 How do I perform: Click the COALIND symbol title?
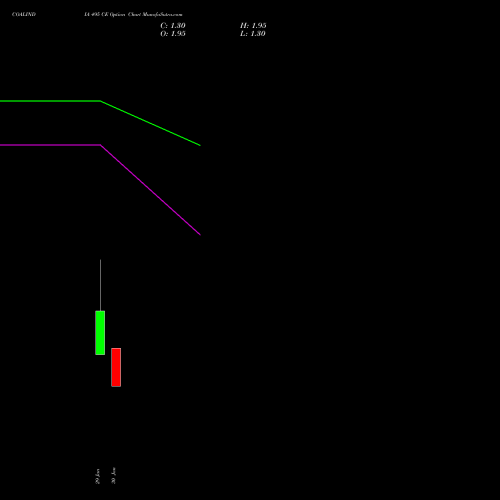coord(24,14)
